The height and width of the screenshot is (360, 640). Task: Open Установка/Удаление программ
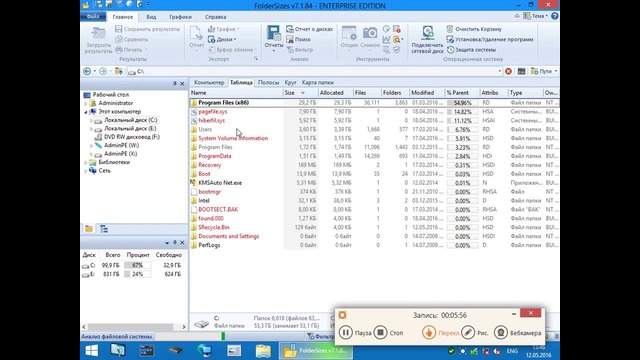490,39
